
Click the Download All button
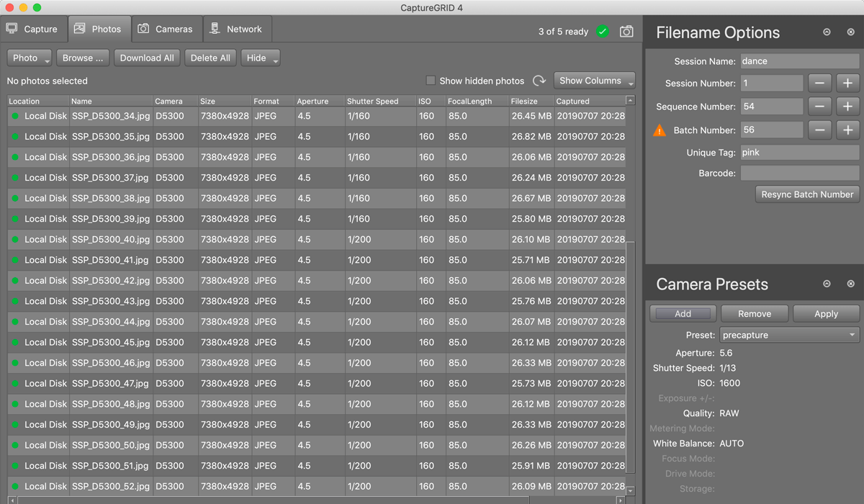147,58
